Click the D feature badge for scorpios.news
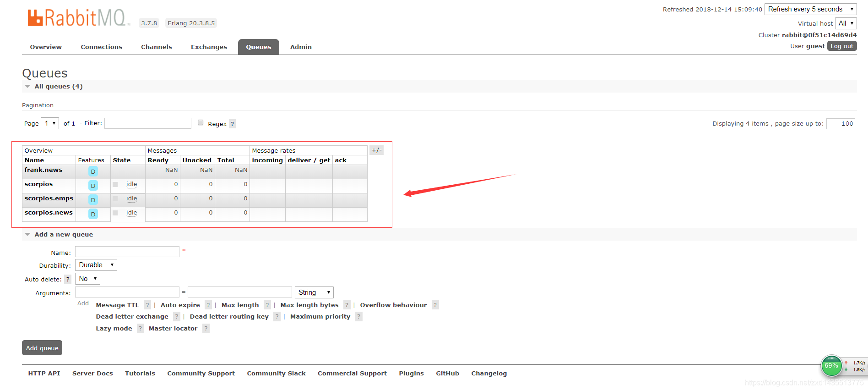 [x=93, y=214]
